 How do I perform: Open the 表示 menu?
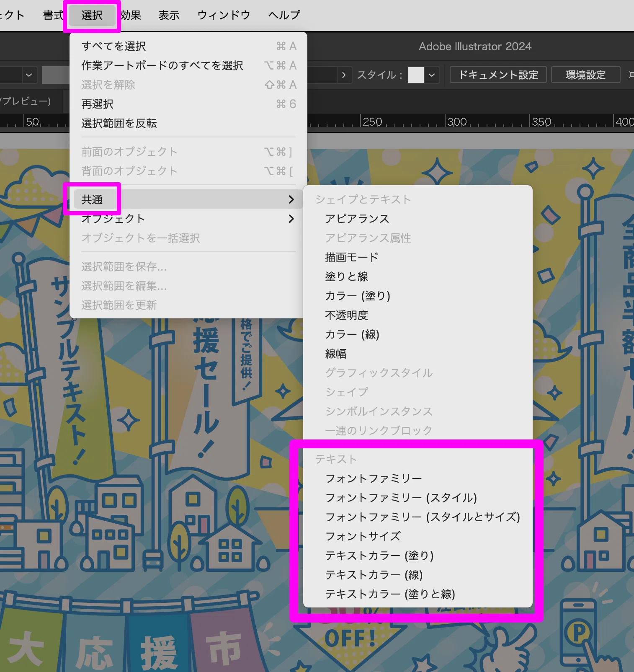point(169,16)
